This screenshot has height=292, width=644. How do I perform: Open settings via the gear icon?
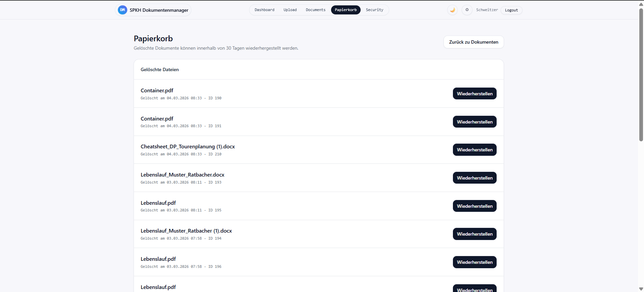(467, 10)
